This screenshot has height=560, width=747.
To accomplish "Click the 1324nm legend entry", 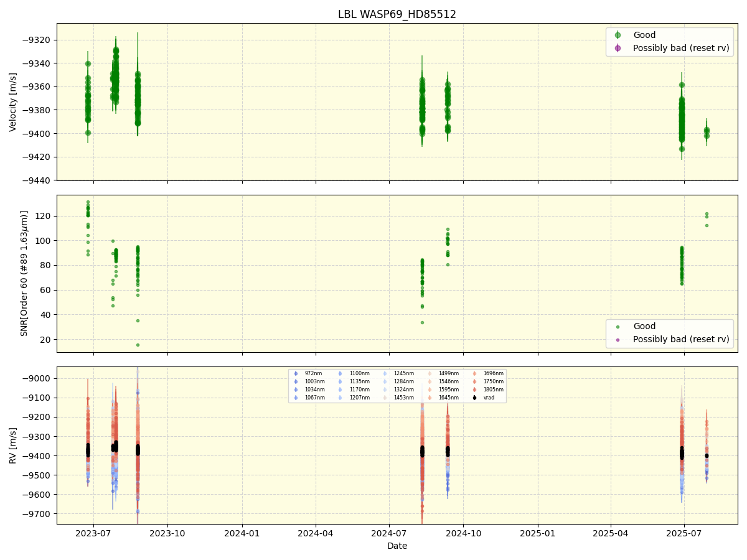I will click(397, 390).
